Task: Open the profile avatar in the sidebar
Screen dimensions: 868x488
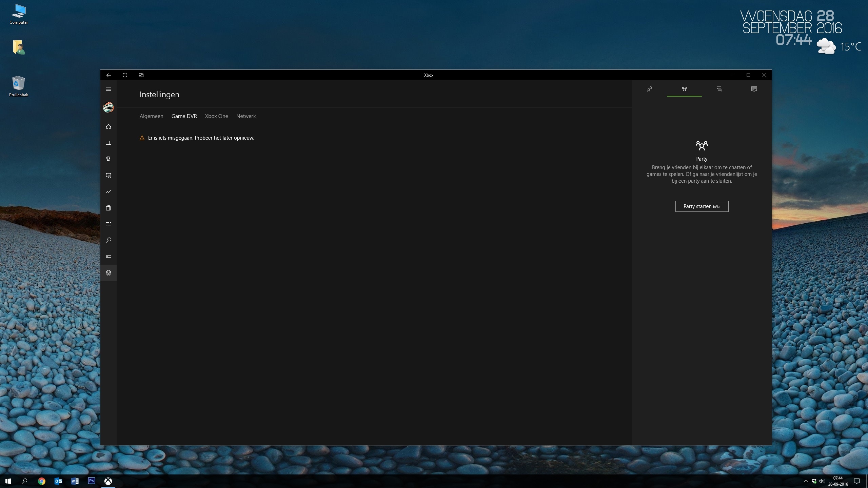Action: click(108, 107)
